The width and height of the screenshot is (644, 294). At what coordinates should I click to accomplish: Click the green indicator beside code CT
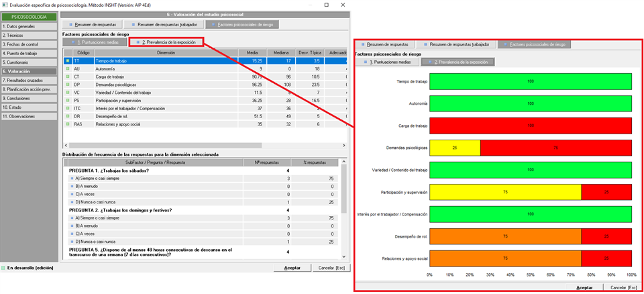(67, 77)
